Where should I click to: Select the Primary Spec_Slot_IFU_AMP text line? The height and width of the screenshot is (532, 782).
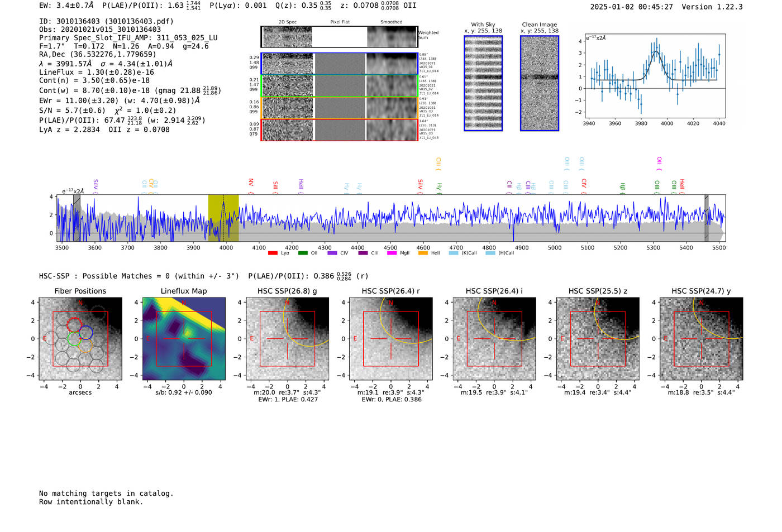coord(128,38)
